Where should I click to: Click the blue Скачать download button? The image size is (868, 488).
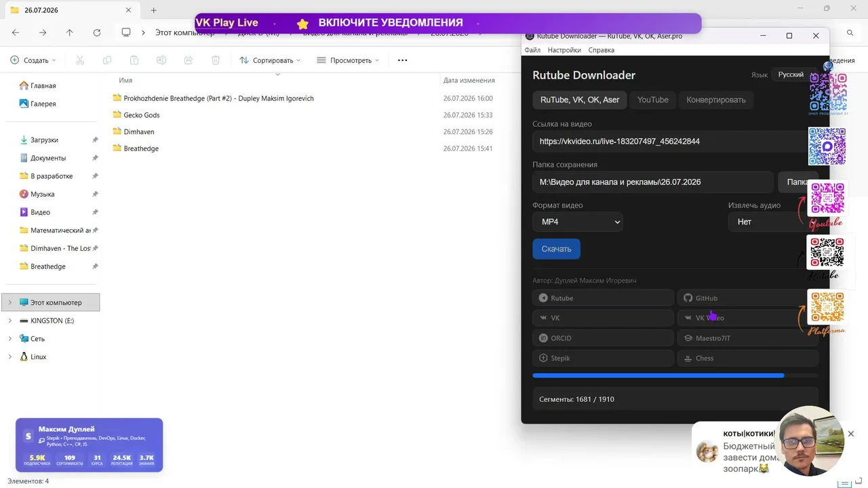[557, 249]
